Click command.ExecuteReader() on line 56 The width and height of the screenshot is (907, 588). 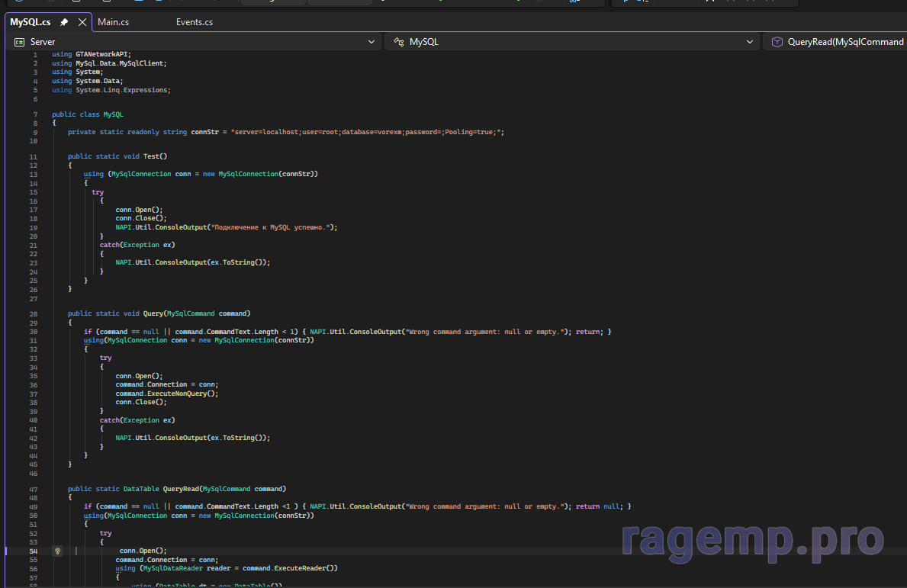[x=288, y=568]
